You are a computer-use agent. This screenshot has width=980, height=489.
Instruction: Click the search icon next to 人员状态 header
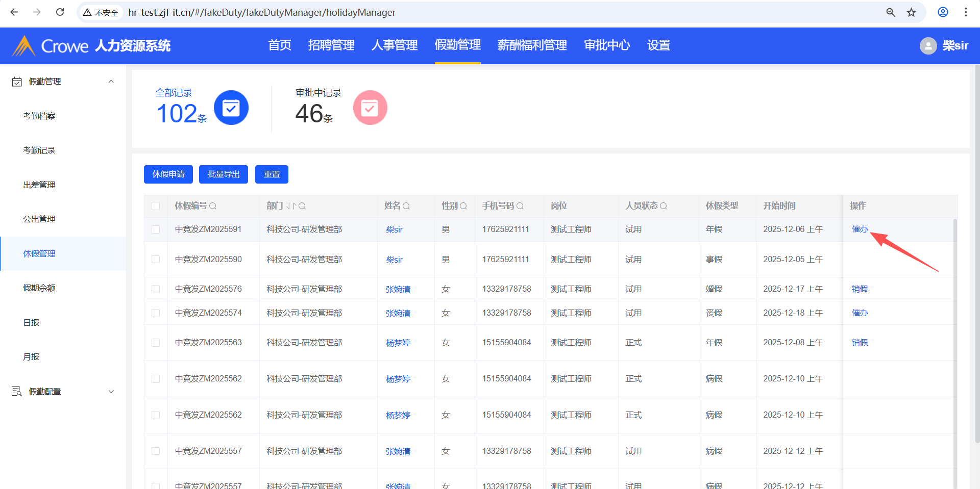coord(664,206)
